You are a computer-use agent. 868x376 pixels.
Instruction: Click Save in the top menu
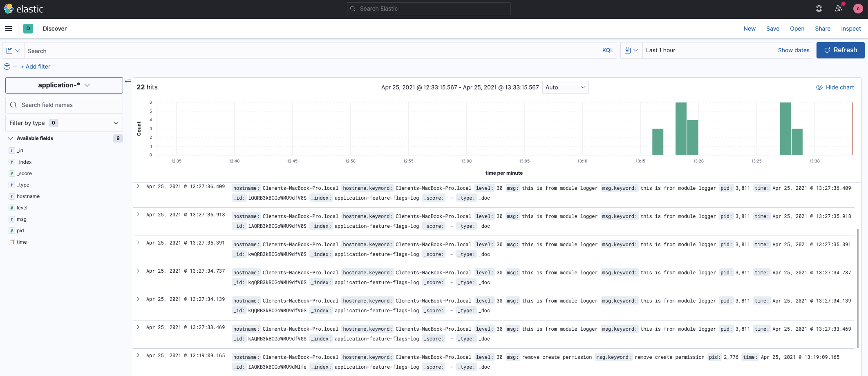click(x=773, y=29)
